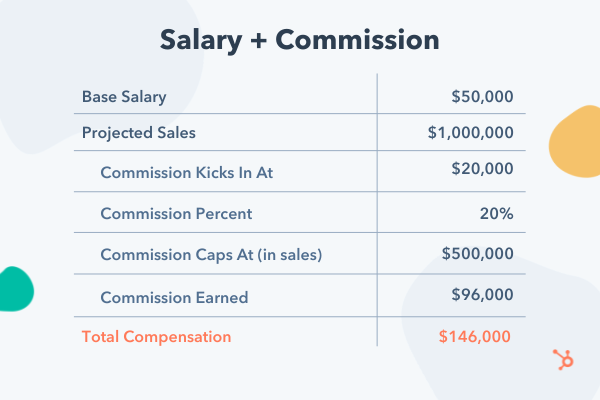Select the Projected Sales label
The width and height of the screenshot is (600, 400).
pos(139,132)
